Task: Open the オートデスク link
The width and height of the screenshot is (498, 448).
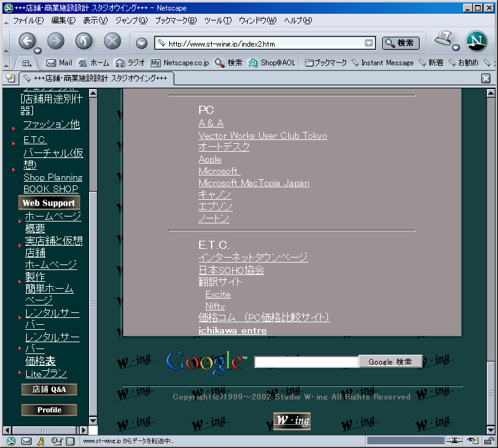Action: (224, 147)
